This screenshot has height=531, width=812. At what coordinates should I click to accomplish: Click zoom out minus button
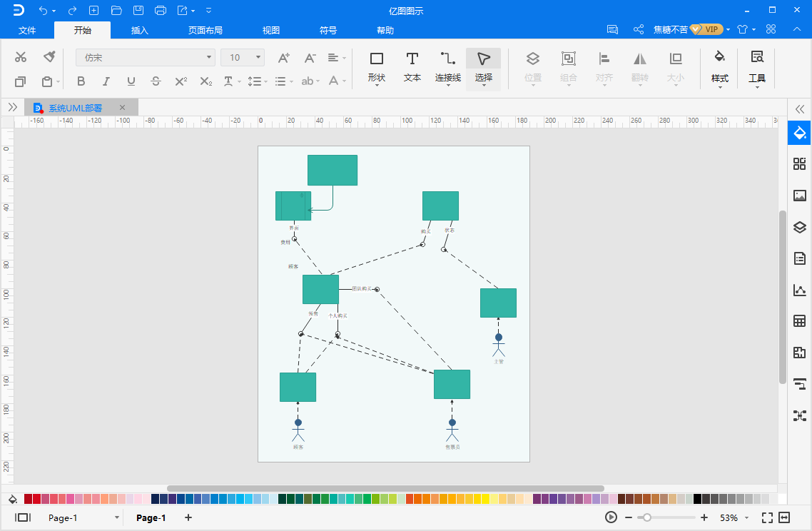point(628,517)
